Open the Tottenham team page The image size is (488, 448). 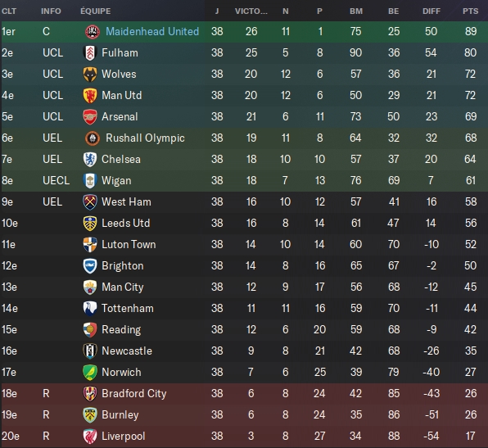coord(128,308)
